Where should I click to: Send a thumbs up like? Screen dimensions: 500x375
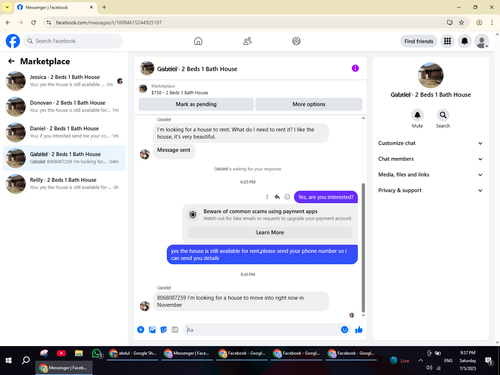point(359,330)
